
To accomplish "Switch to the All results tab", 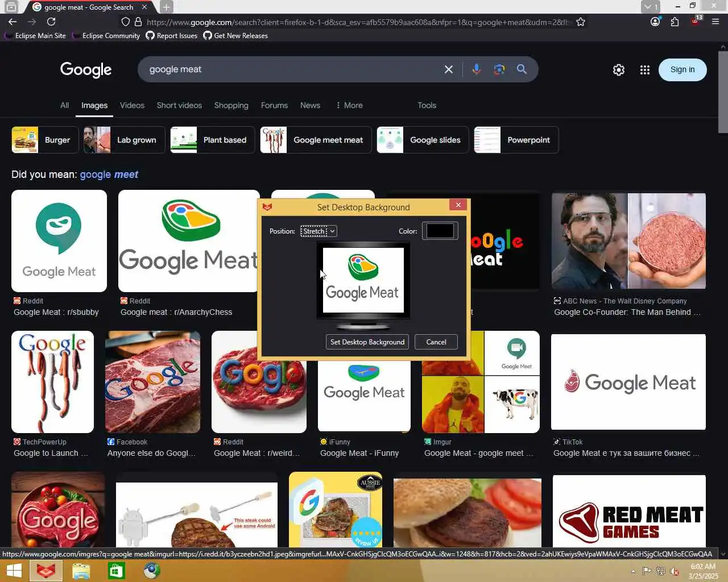I will click(x=65, y=105).
